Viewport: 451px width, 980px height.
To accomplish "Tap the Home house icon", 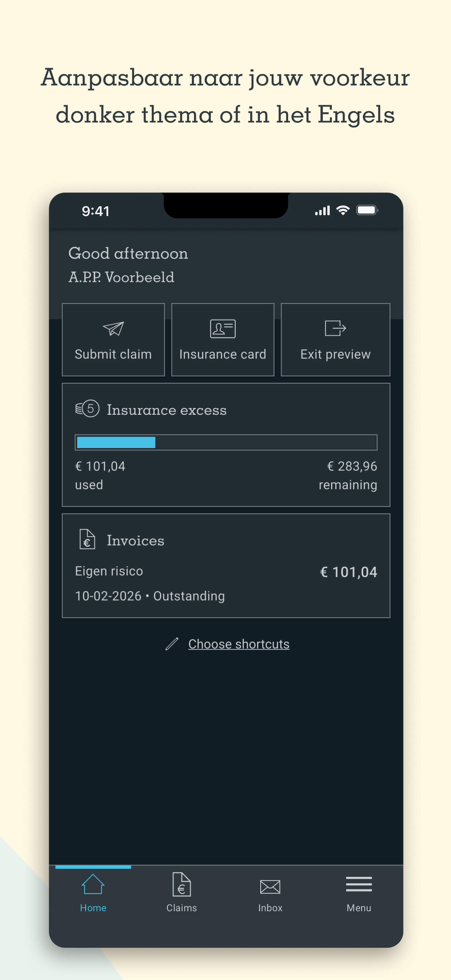I will pyautogui.click(x=93, y=884).
